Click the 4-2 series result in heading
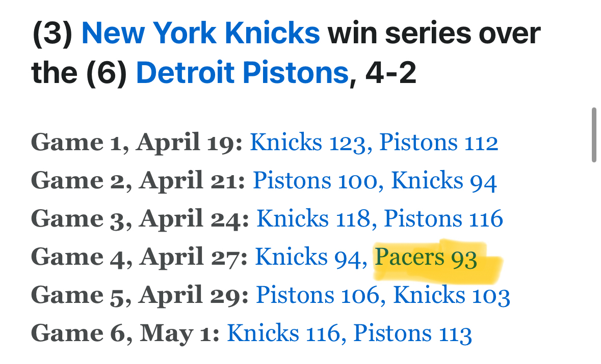The height and width of the screenshot is (364, 601). click(390, 74)
